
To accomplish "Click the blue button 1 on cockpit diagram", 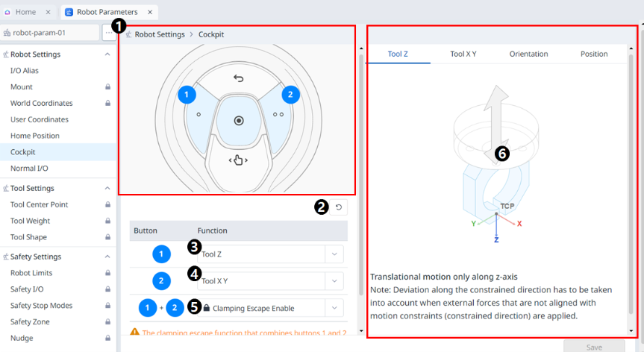I will point(187,95).
